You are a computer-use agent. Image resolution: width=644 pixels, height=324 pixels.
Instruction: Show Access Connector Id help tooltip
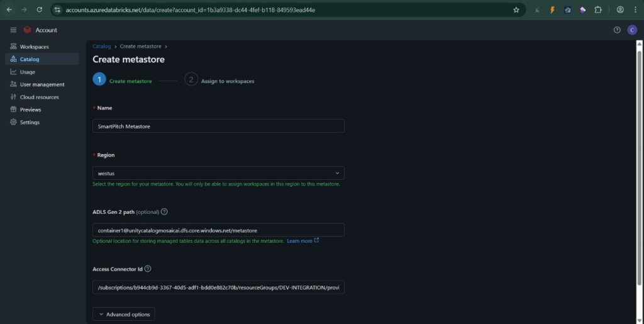(148, 269)
